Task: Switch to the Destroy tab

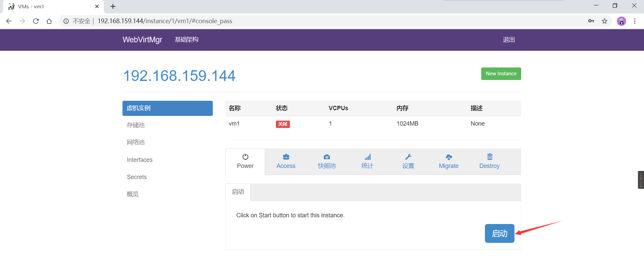Action: (x=490, y=162)
